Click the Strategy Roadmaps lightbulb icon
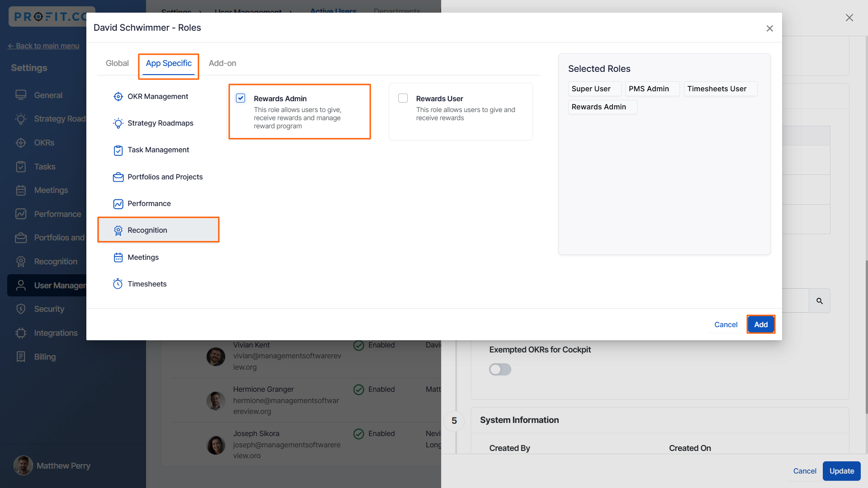The height and width of the screenshot is (488, 868). tap(118, 123)
